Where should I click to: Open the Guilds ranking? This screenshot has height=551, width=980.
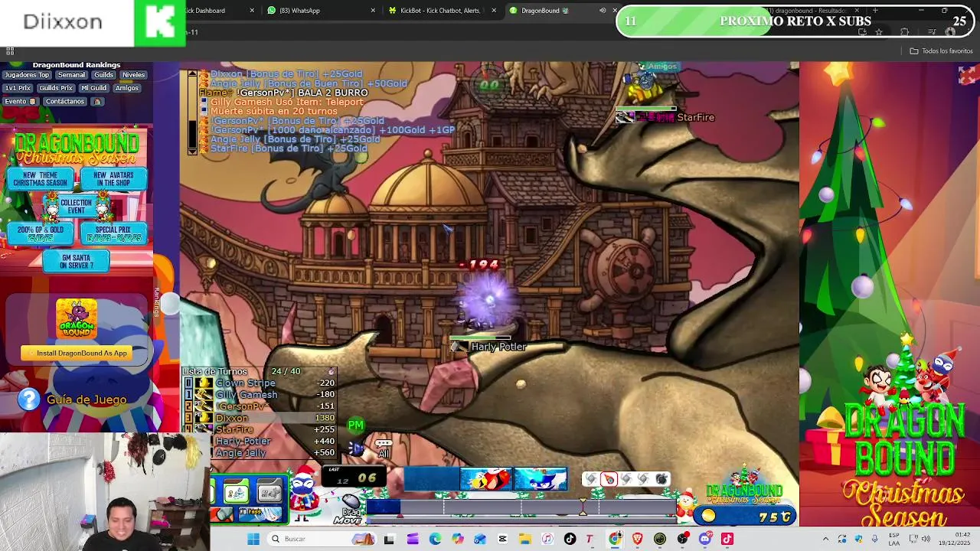click(104, 75)
